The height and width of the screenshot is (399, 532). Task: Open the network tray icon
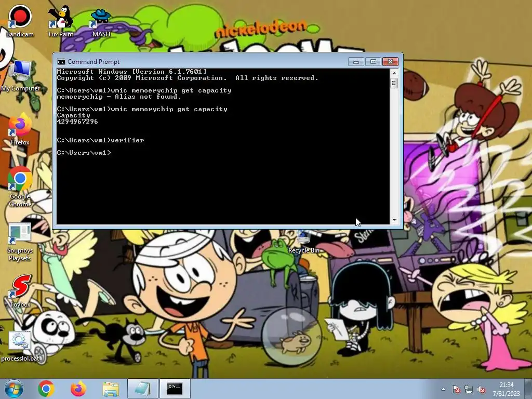(469, 389)
